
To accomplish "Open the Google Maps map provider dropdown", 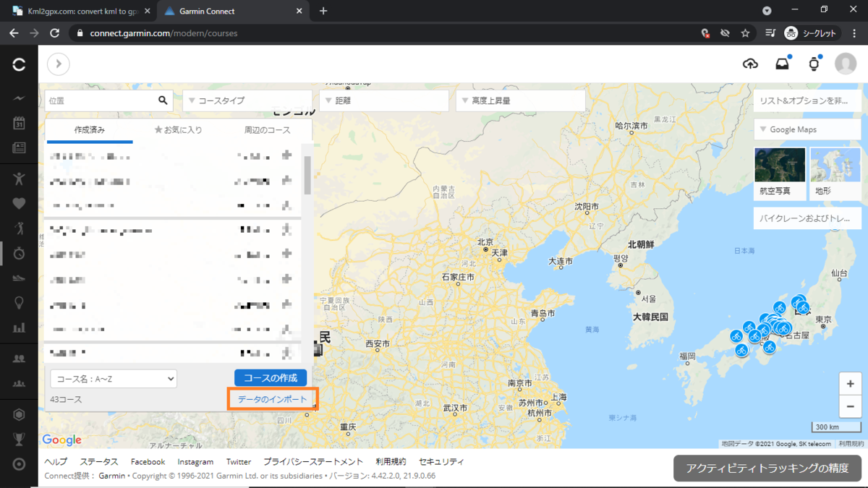I will tap(808, 129).
